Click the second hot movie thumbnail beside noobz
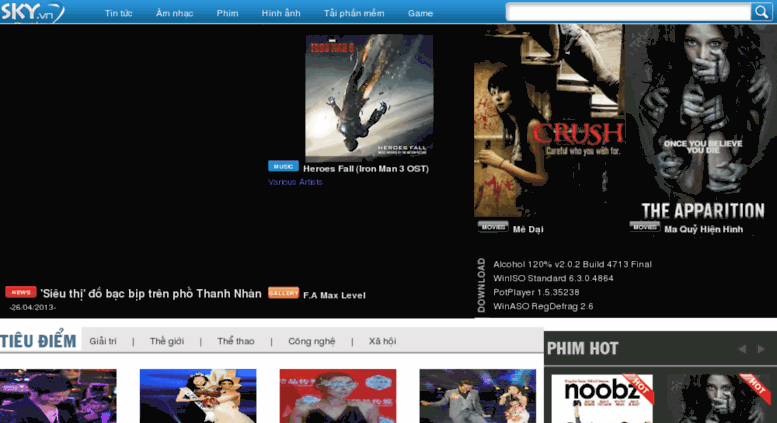 (x=717, y=398)
